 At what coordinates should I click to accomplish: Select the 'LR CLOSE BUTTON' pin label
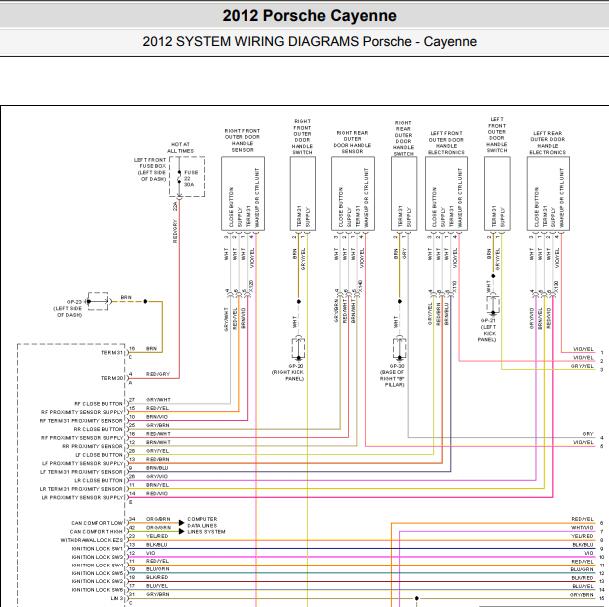98,480
